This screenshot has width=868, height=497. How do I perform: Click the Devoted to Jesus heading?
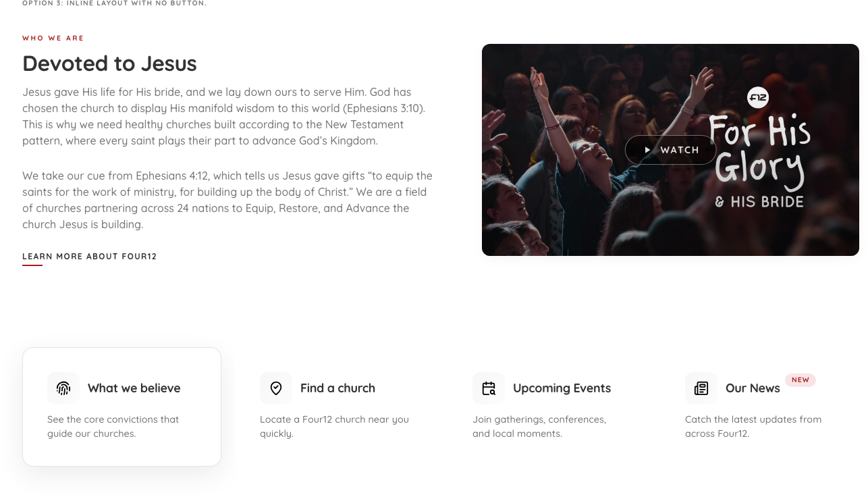(x=109, y=63)
